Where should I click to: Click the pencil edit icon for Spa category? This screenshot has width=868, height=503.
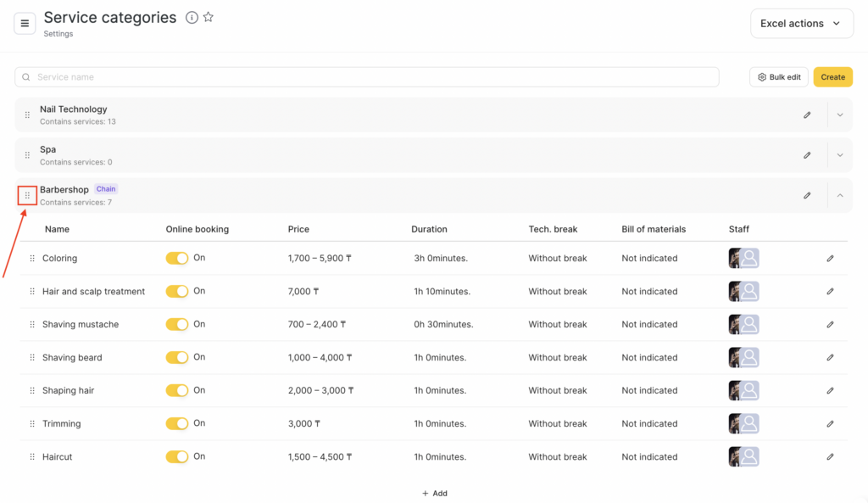(807, 155)
